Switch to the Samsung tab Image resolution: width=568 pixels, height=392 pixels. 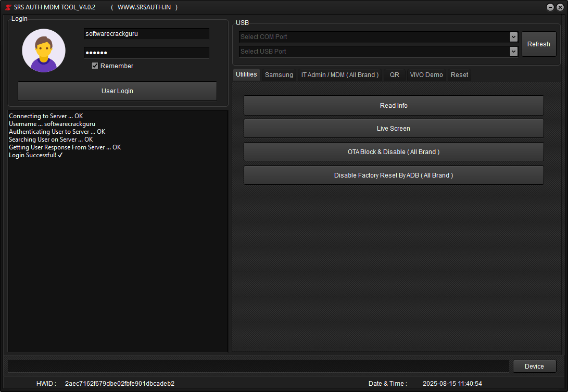coord(279,74)
